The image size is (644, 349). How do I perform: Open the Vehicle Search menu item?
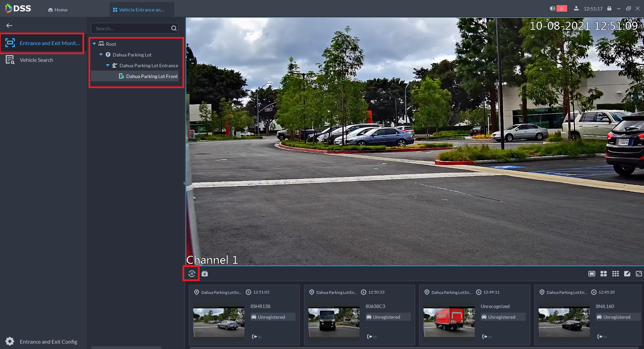coord(36,60)
